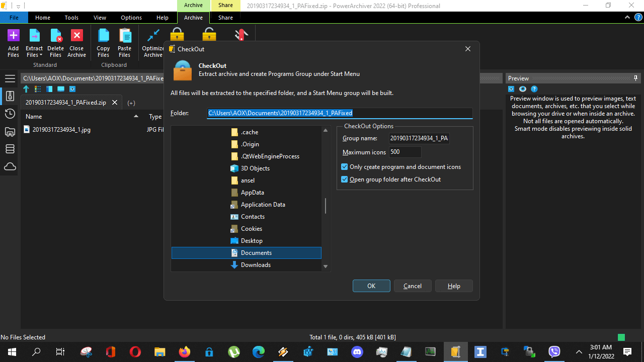Viewport: 644px width, 362px height.
Task: Select the Documents folder in the tree
Action: point(256,252)
